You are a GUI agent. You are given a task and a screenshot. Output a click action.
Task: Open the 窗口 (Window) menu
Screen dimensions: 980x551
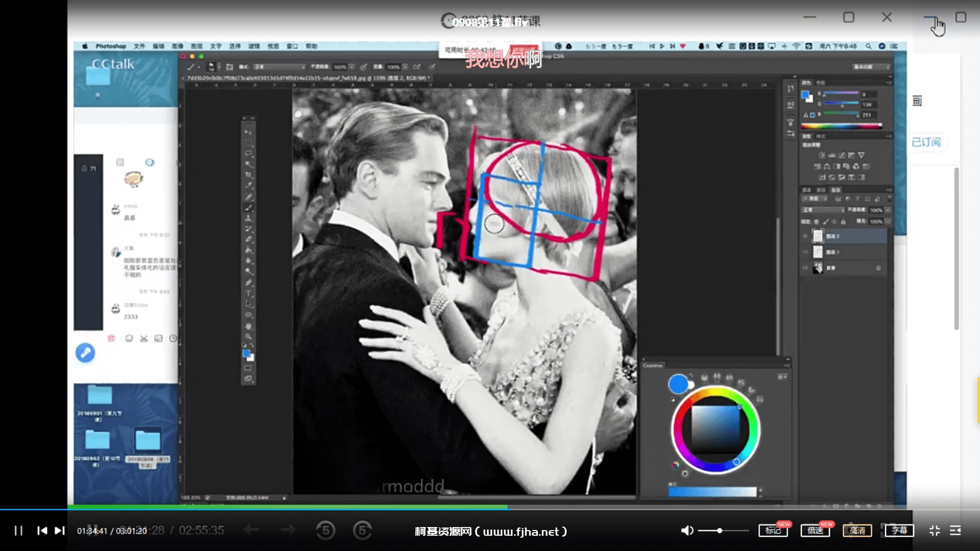pyautogui.click(x=292, y=46)
